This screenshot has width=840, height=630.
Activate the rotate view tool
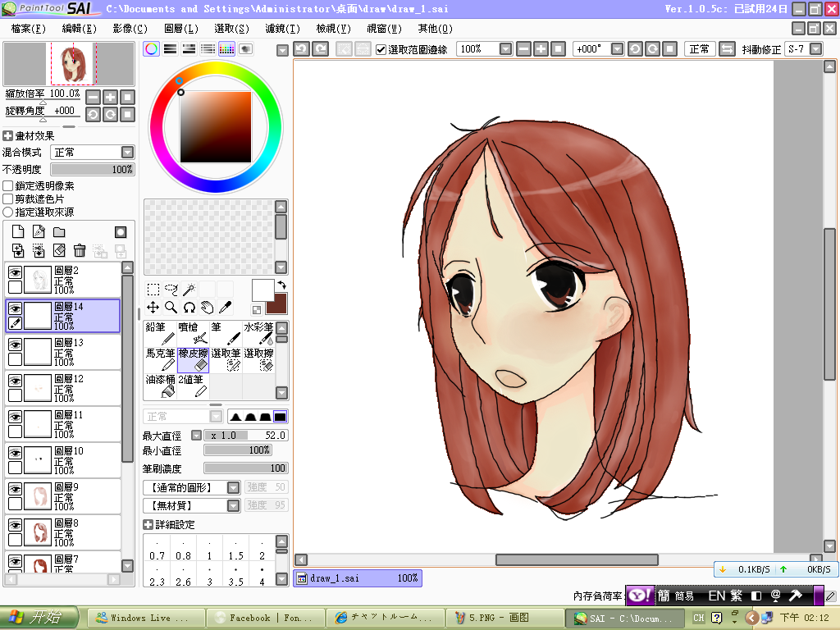pos(189,308)
